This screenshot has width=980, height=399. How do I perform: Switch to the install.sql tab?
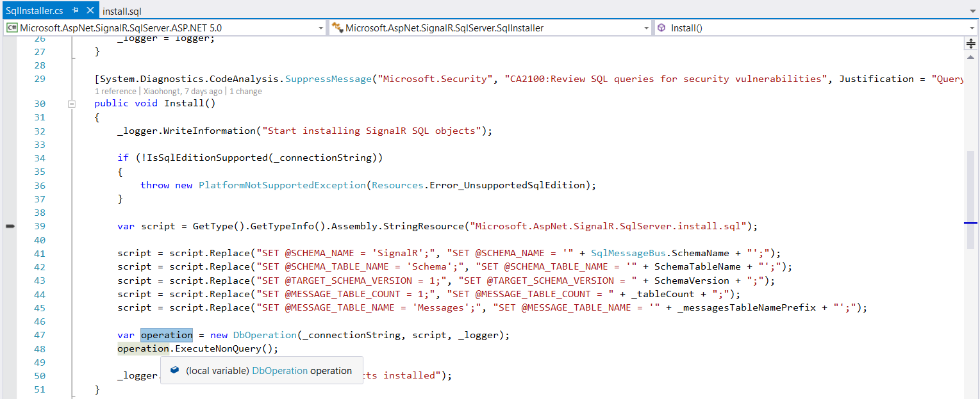[122, 12]
